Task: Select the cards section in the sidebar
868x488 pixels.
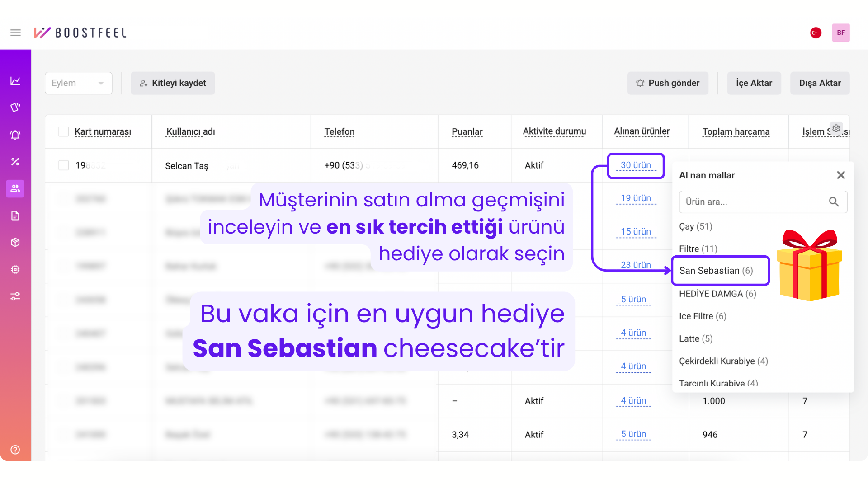Action: coord(15,108)
